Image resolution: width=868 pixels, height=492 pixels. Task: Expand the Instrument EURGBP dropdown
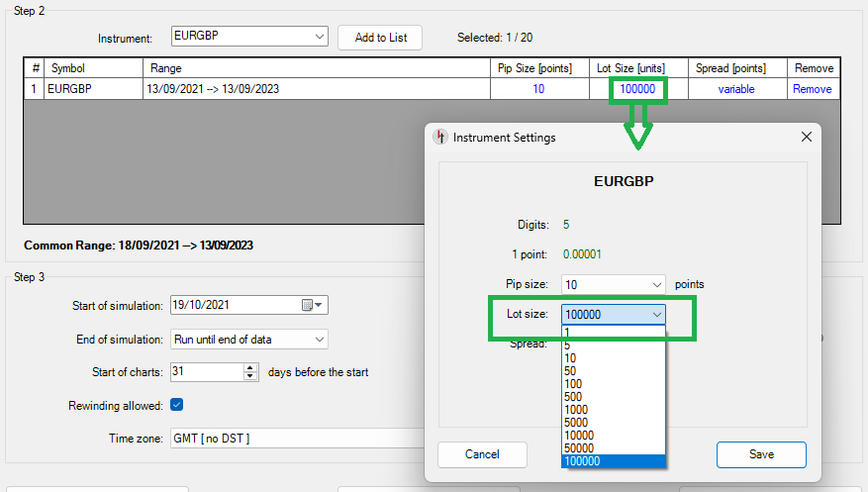(319, 37)
